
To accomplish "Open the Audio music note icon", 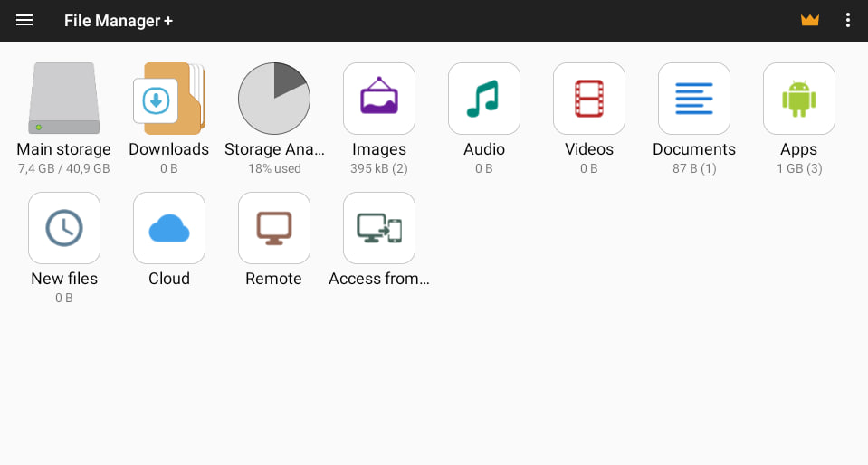I will click(483, 99).
